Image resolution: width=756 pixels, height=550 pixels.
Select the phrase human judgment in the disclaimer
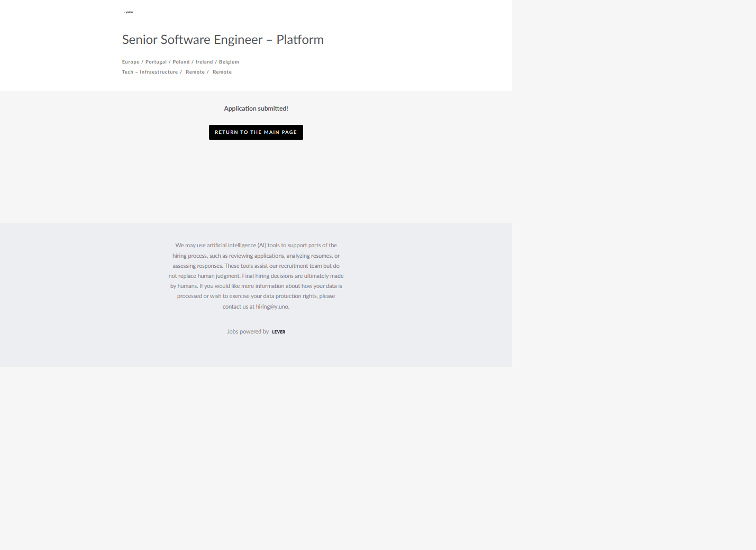click(218, 276)
